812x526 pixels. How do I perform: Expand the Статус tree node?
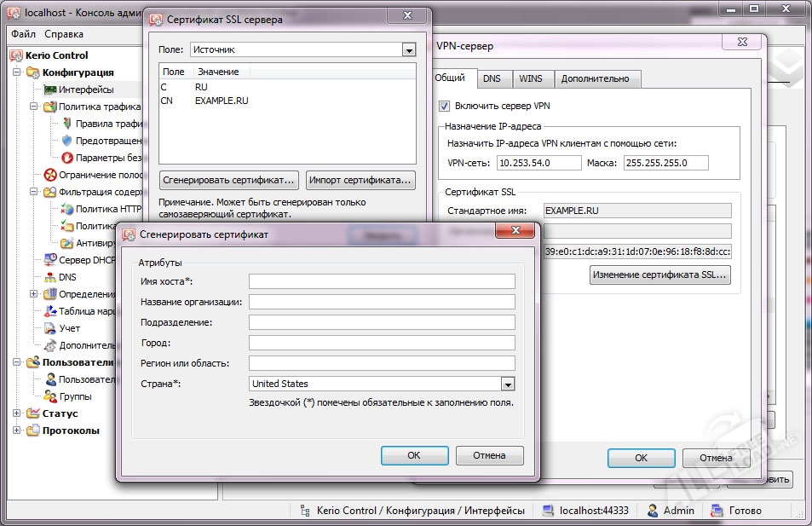(17, 413)
